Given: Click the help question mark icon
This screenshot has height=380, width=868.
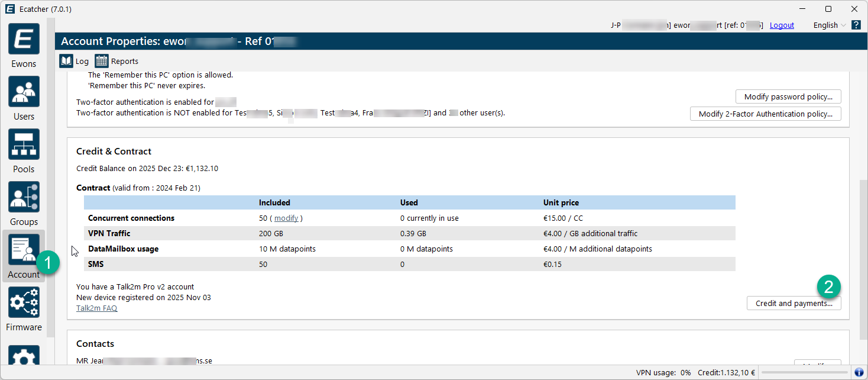Looking at the screenshot, I should 856,25.
